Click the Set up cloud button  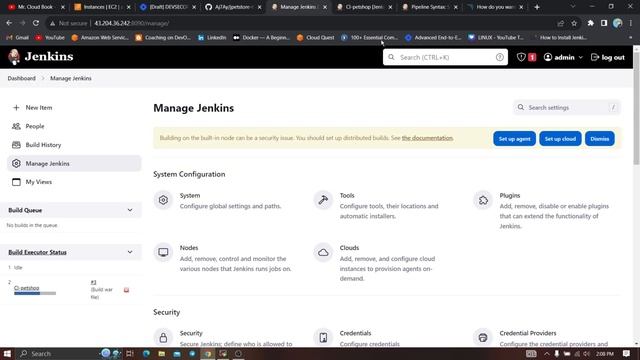point(560,139)
